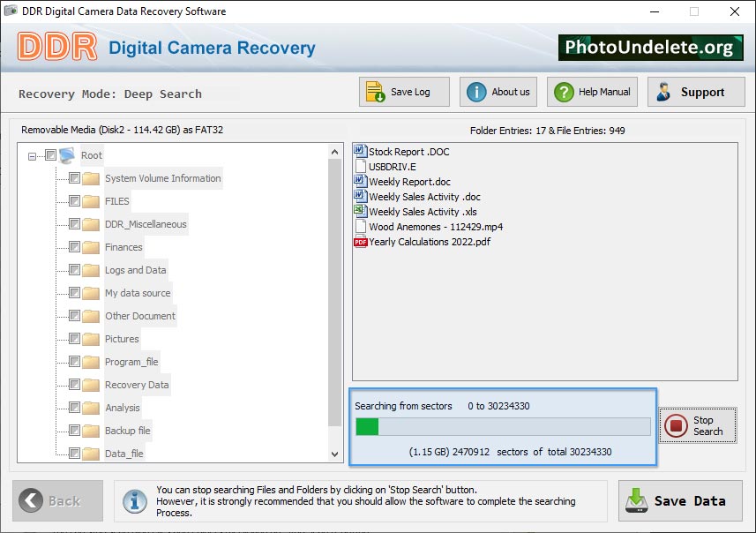Click the folder tree vertical scrollbar thumb
This screenshot has height=533, width=756.
coord(334,293)
